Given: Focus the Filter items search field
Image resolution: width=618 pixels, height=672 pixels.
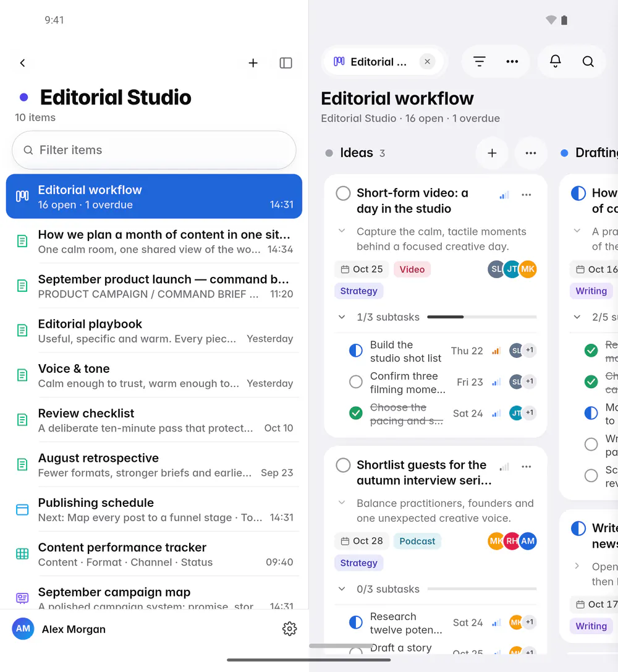Looking at the screenshot, I should 154,150.
